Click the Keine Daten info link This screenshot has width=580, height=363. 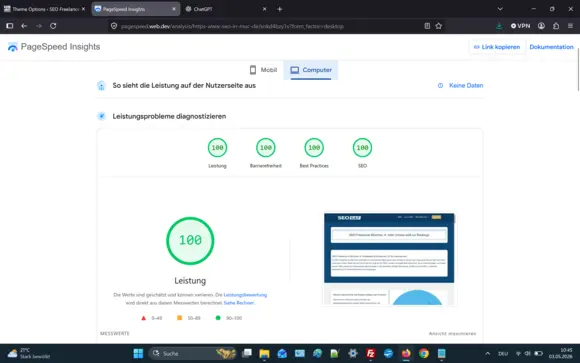pyautogui.click(x=461, y=85)
